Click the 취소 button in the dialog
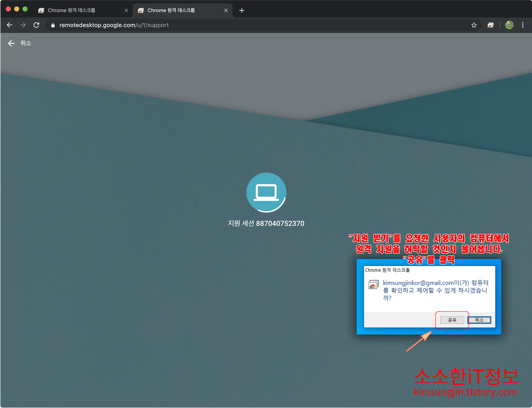 point(479,320)
